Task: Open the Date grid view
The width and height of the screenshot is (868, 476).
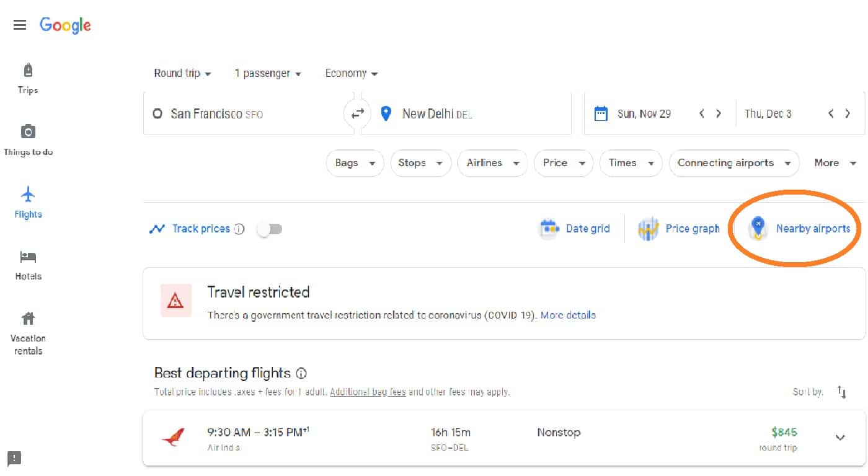Action: [x=575, y=229]
